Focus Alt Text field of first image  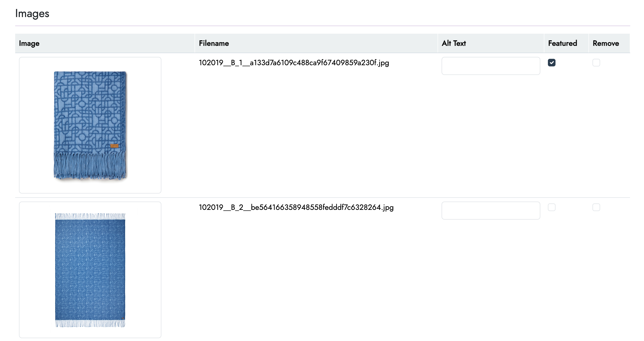coord(490,66)
